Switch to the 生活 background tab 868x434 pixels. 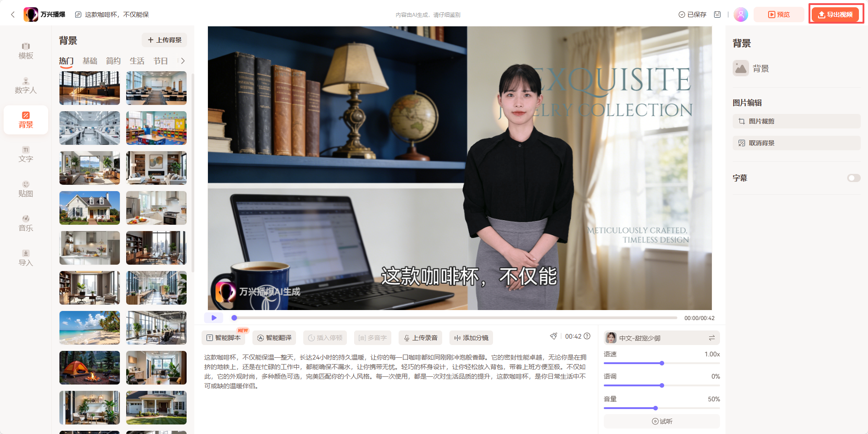pos(137,60)
